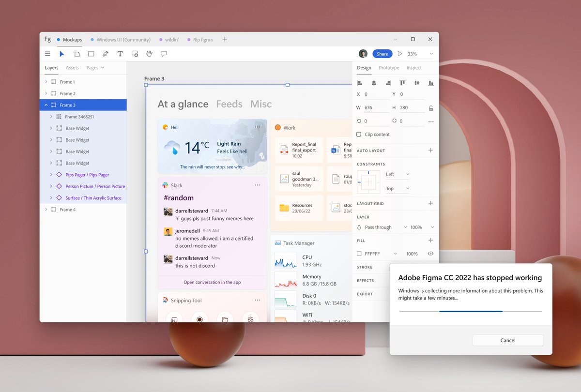
Task: Align selection to the right
Action: (x=388, y=83)
